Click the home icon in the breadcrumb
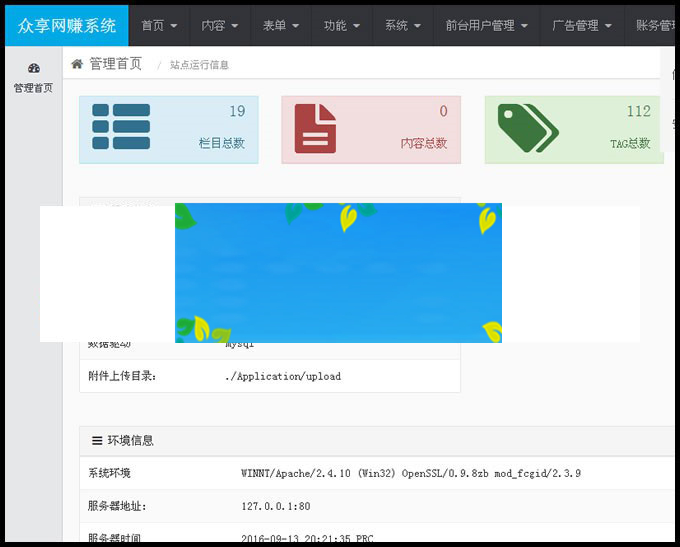This screenshot has height=547, width=680. coord(77,64)
